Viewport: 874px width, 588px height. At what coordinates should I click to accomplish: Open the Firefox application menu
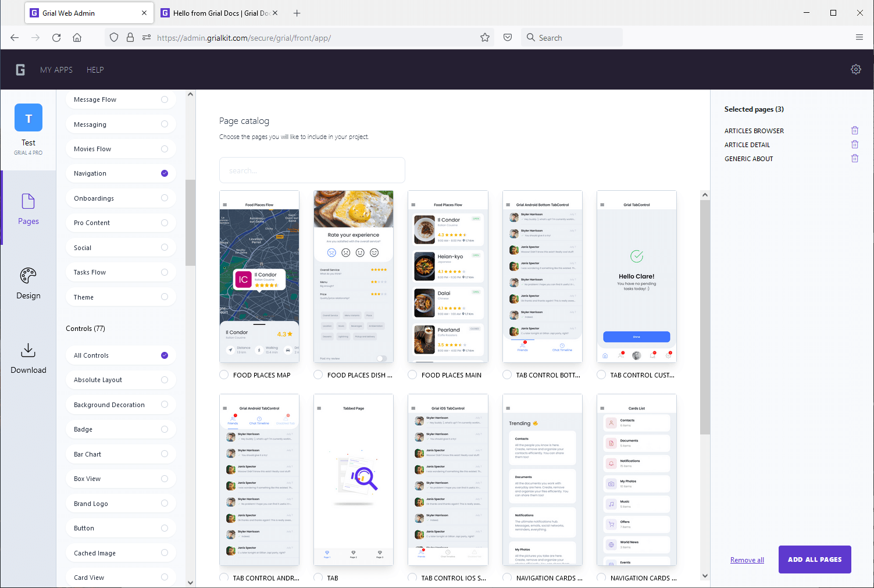click(x=859, y=37)
